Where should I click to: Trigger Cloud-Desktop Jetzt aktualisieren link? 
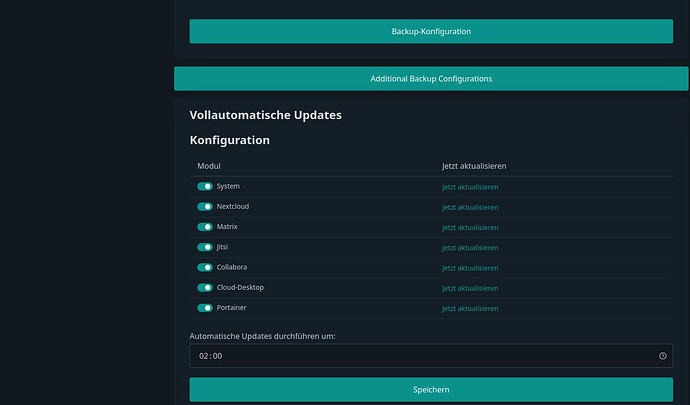[x=470, y=288]
